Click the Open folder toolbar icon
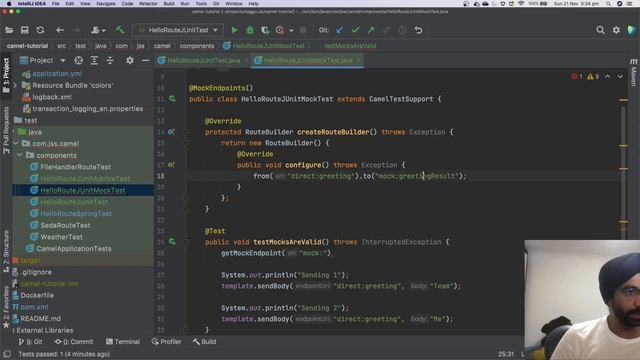 pyautogui.click(x=9, y=30)
